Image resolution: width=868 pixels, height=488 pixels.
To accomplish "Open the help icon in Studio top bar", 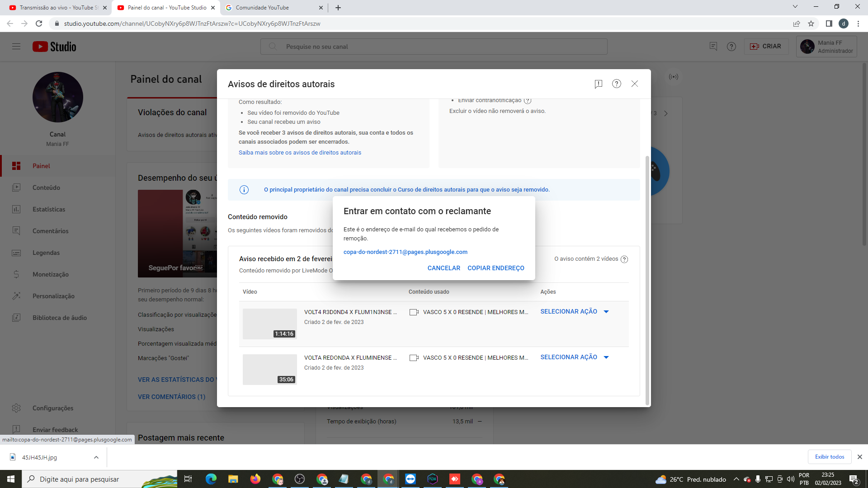I will 731,47.
